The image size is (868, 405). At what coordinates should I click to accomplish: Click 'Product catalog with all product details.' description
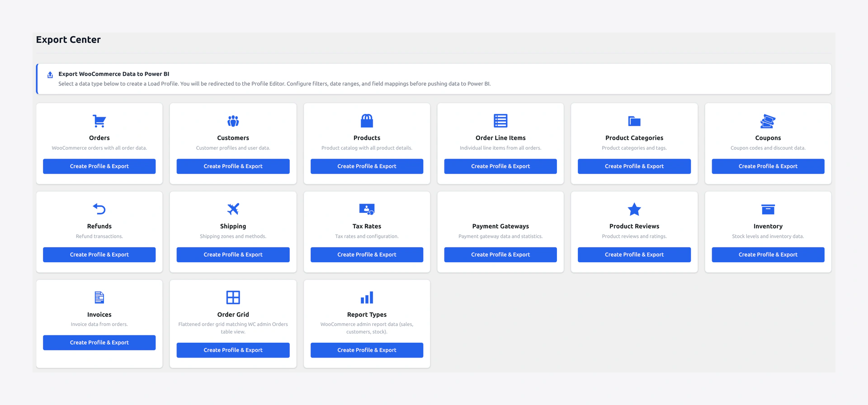[x=367, y=148]
